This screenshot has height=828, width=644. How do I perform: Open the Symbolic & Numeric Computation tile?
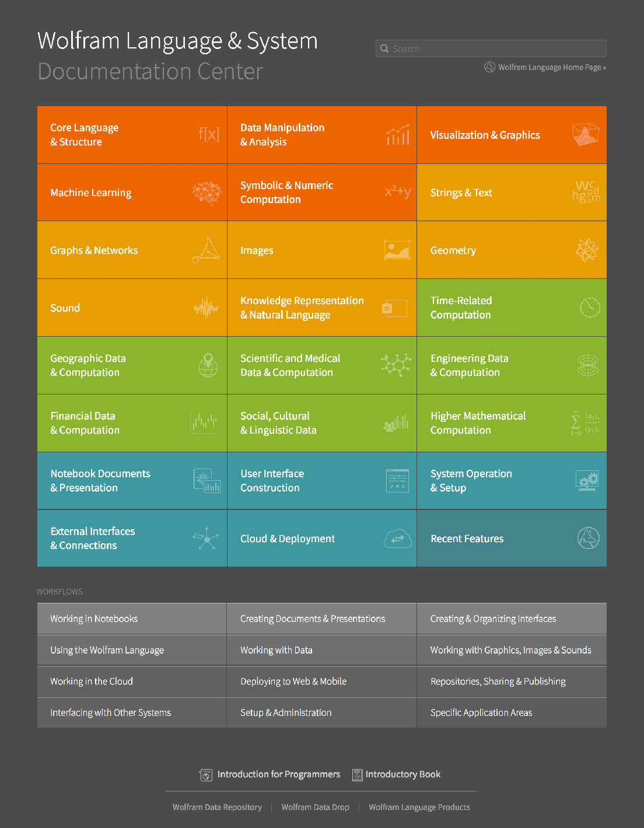pos(322,193)
